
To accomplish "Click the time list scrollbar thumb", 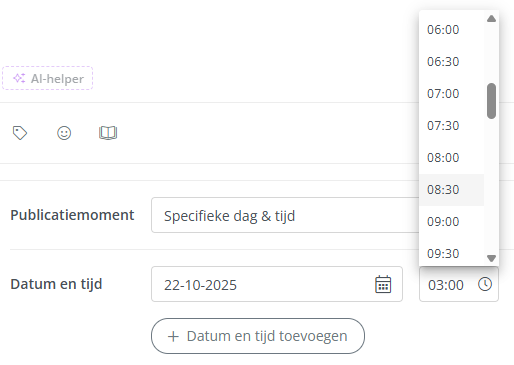I will tap(491, 101).
